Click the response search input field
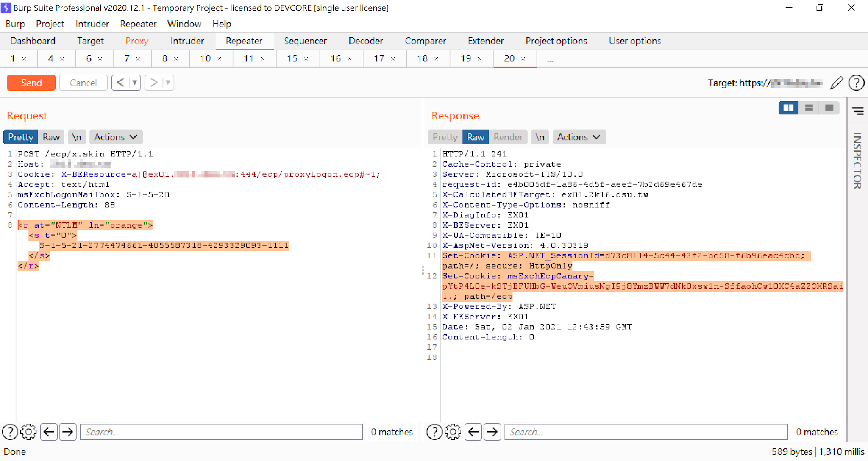The width and height of the screenshot is (868, 461). click(645, 432)
